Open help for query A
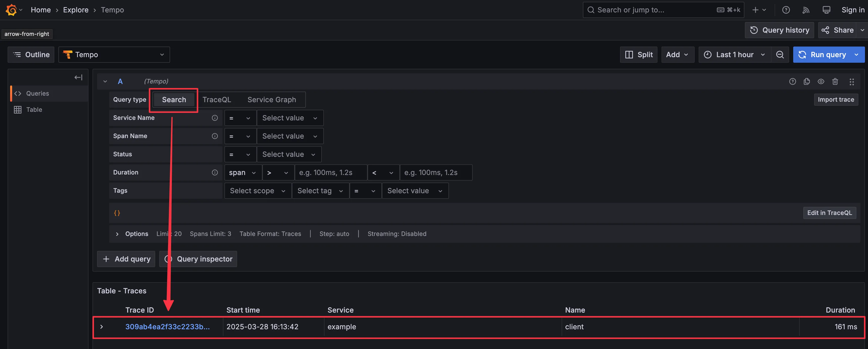This screenshot has height=349, width=868. click(x=792, y=81)
